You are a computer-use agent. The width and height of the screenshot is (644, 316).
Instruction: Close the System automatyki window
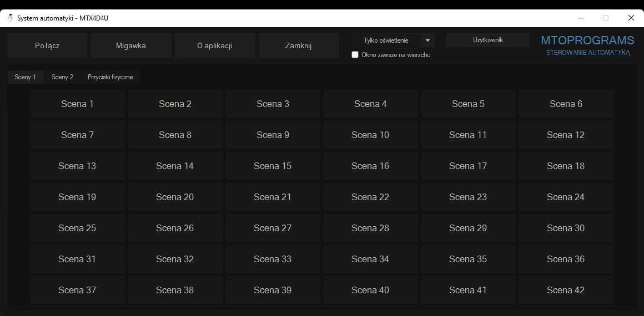pyautogui.click(x=631, y=18)
